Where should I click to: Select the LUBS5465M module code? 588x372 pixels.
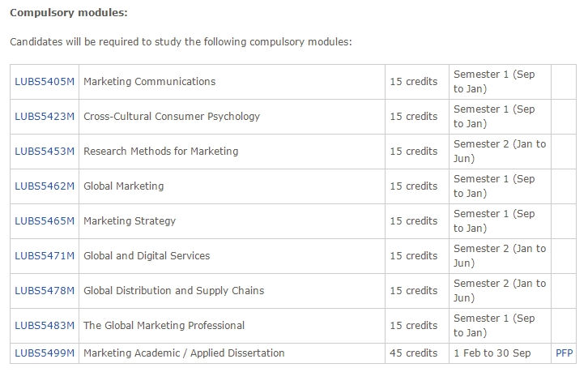45,221
